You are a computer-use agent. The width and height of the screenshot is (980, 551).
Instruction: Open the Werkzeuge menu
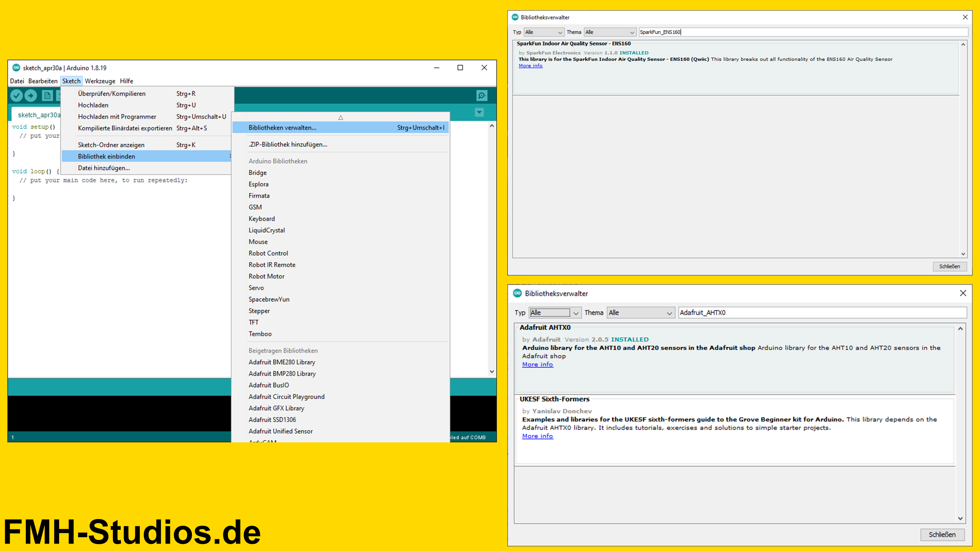(x=100, y=81)
